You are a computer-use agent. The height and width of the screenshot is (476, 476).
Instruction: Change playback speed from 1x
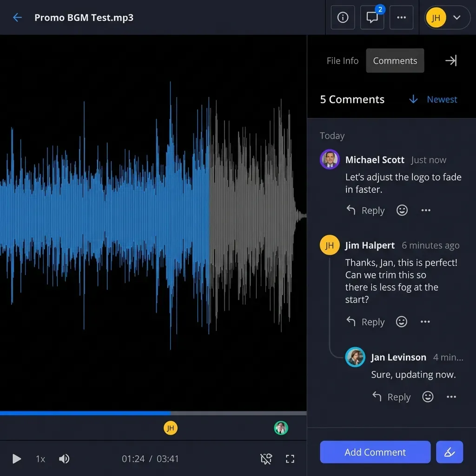point(40,459)
